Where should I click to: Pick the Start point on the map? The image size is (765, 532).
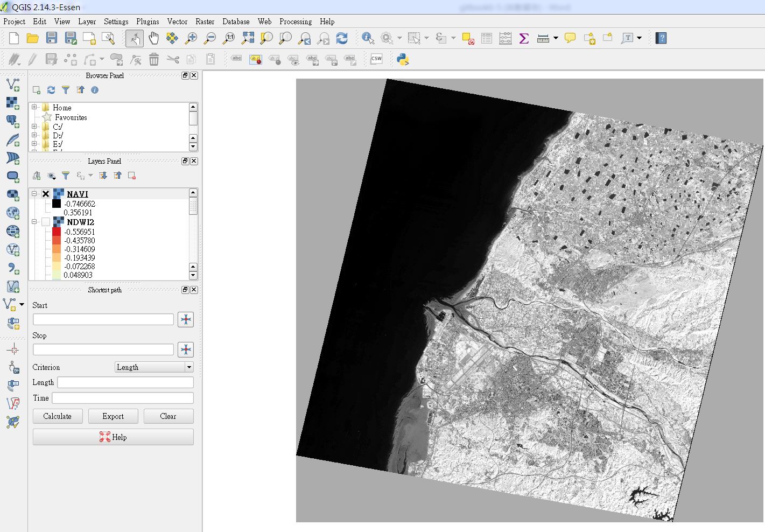point(186,319)
